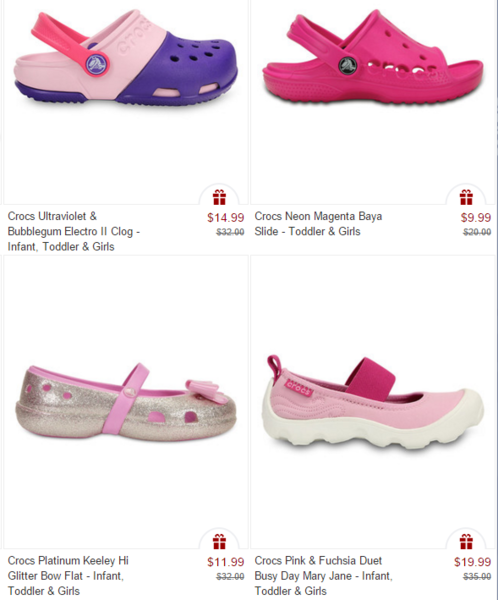The height and width of the screenshot is (600, 498).
Task: Click gift icon on Baya Slide
Action: coord(466,197)
